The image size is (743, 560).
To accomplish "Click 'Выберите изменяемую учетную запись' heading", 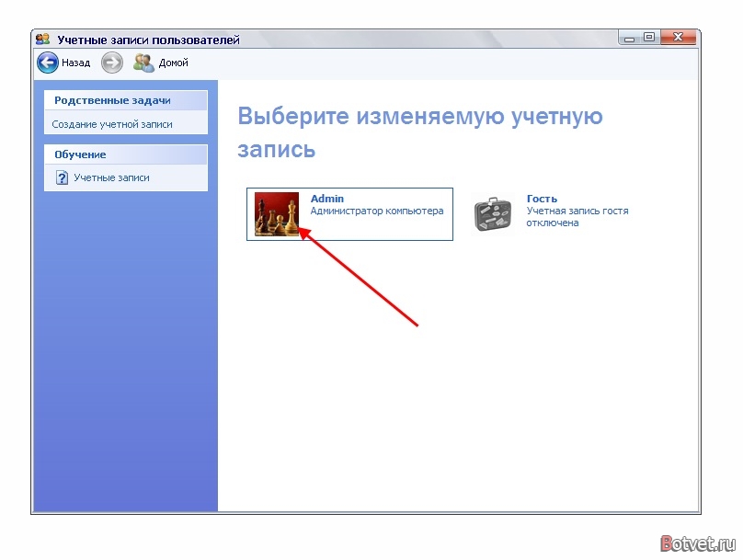I will (420, 132).
